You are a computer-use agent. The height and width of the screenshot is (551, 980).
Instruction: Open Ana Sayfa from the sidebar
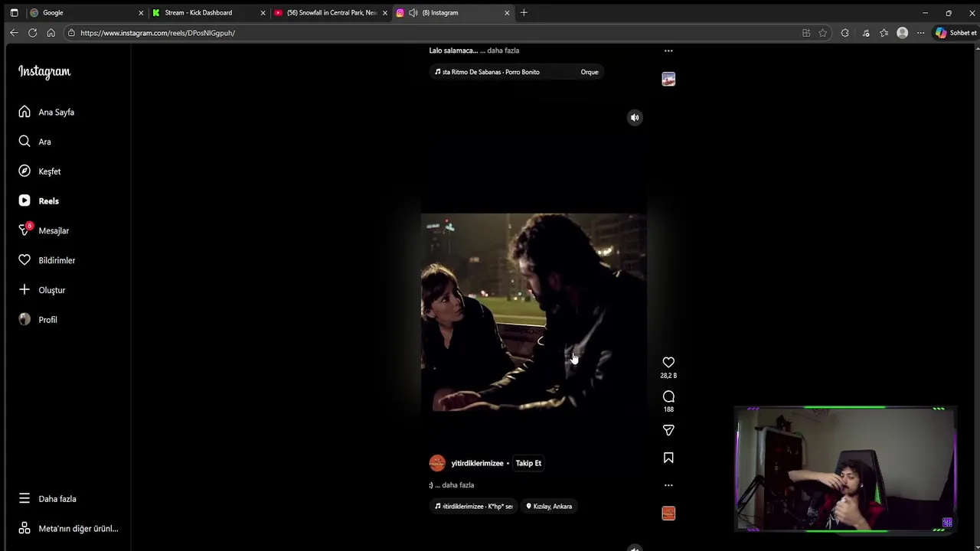(x=47, y=112)
